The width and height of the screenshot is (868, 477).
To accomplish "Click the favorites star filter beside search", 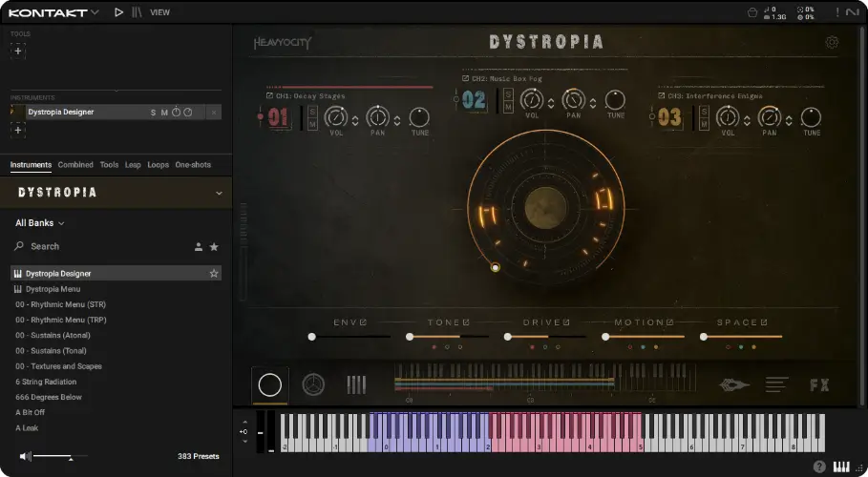I will (214, 247).
